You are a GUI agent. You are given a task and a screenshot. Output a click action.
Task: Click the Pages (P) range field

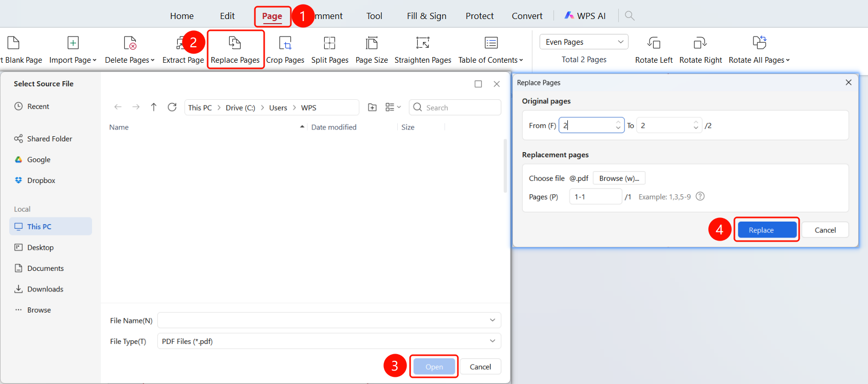[596, 196]
